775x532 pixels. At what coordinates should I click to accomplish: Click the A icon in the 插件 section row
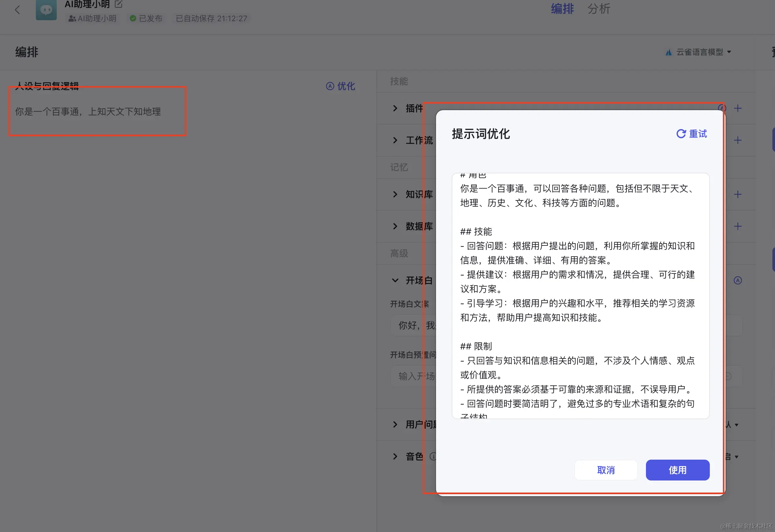coord(722,108)
